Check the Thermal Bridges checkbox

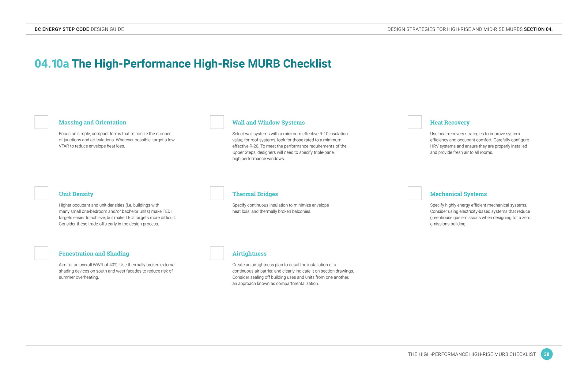click(x=217, y=193)
